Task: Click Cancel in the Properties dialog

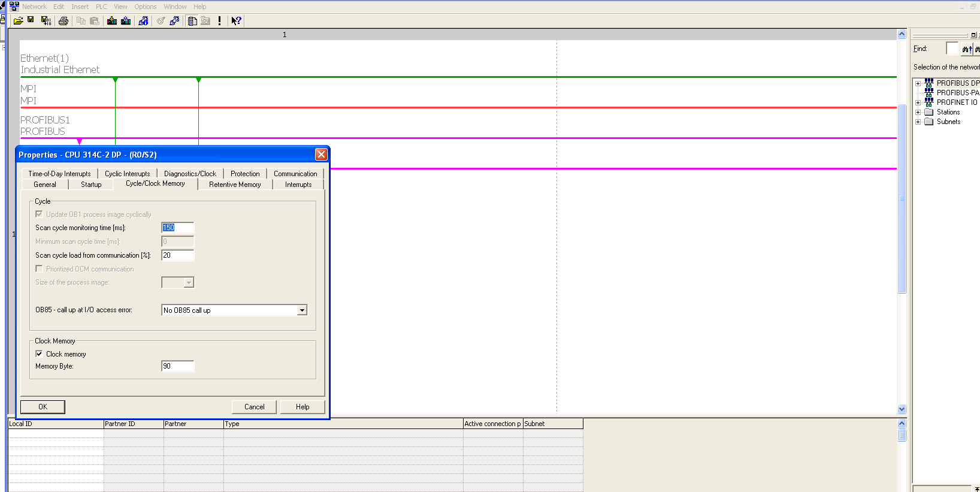Action: click(x=254, y=407)
